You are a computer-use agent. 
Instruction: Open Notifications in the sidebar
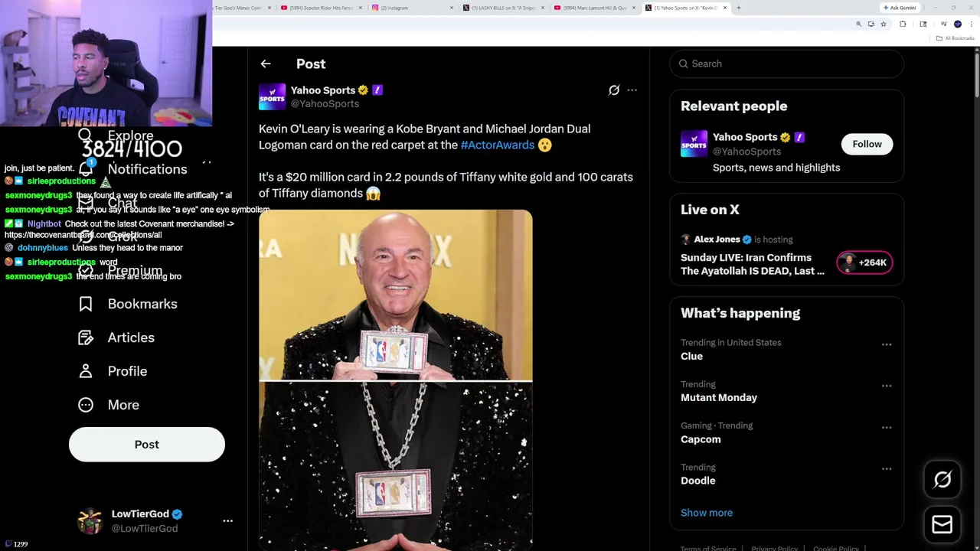pos(147,169)
